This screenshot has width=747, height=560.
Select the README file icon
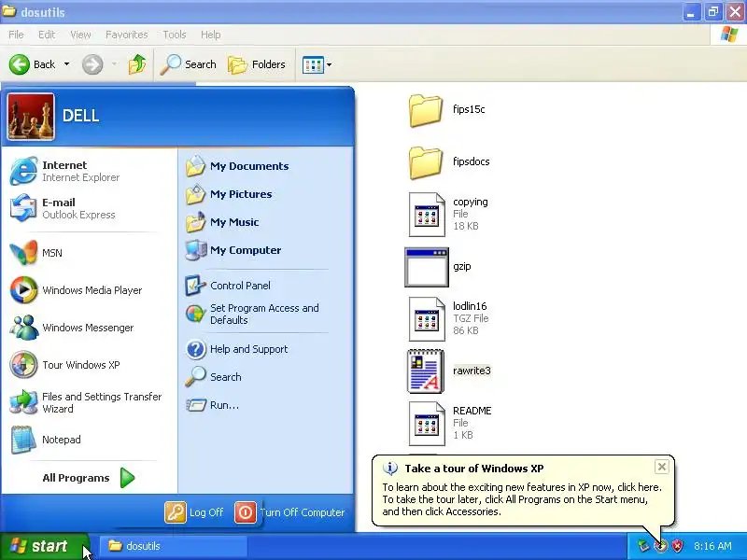[x=427, y=424]
